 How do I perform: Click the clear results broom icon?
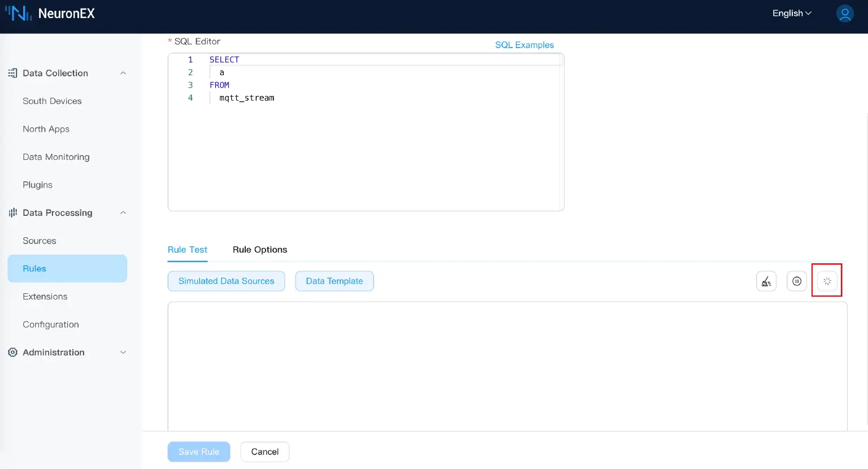point(766,281)
